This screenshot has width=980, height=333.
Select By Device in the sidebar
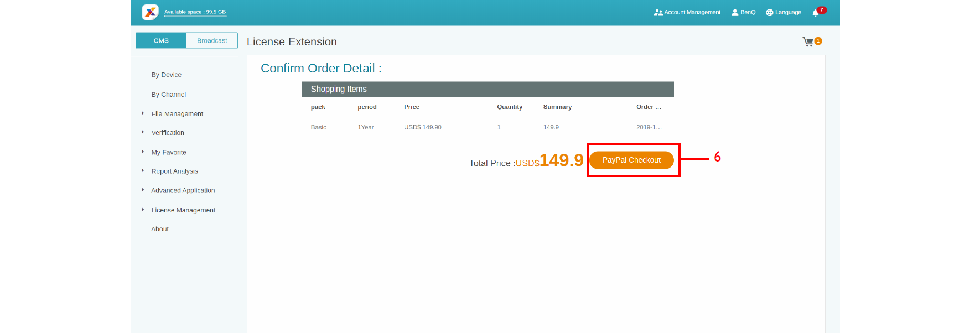click(167, 75)
